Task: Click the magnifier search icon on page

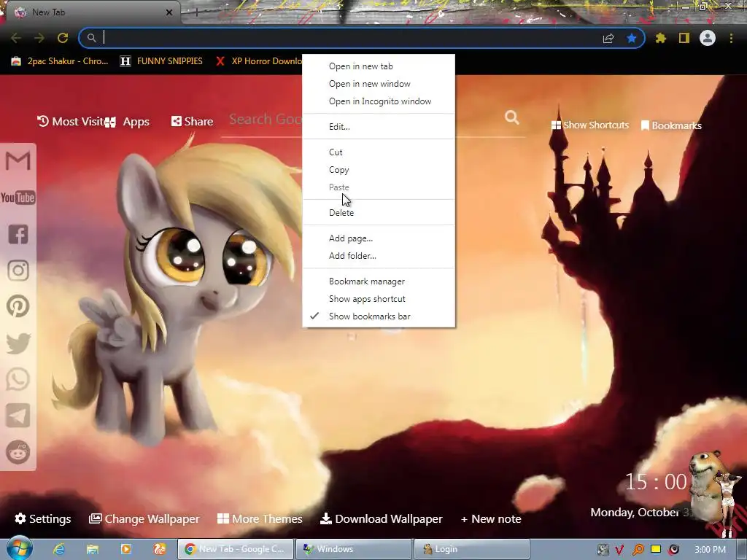Action: (x=512, y=117)
